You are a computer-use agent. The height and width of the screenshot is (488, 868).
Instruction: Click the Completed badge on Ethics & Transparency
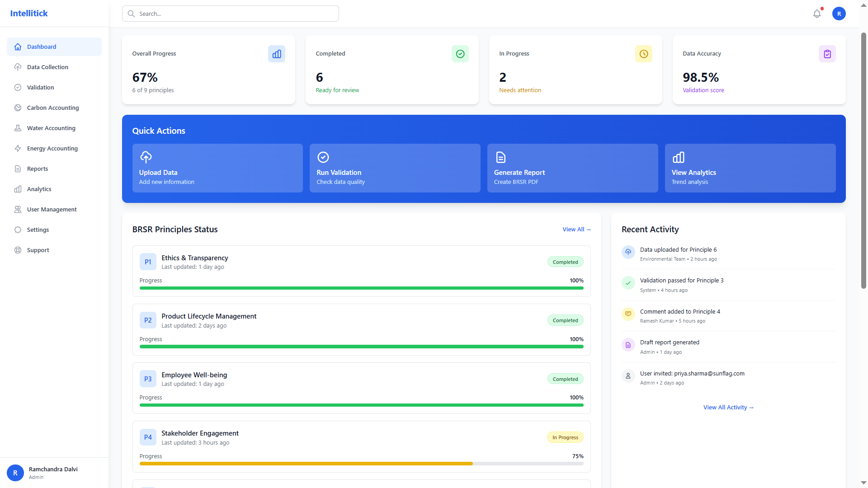565,262
